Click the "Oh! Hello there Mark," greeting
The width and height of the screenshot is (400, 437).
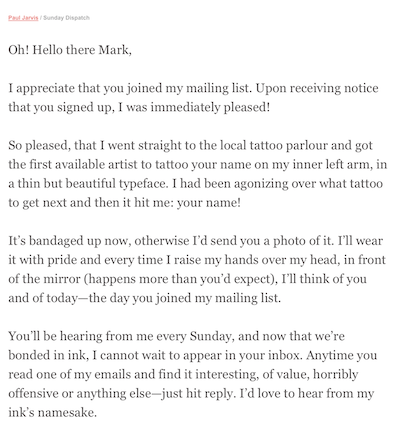coord(70,50)
